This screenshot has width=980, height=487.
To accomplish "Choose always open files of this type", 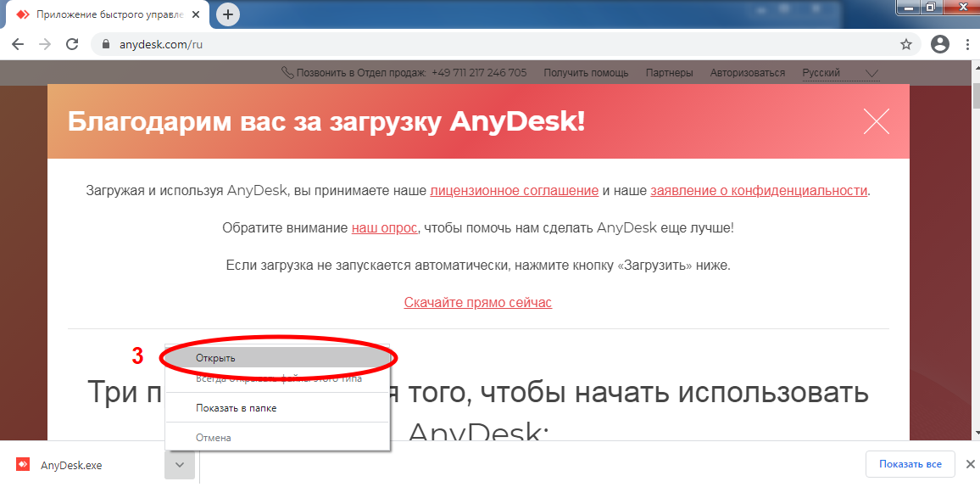I will tap(277, 379).
